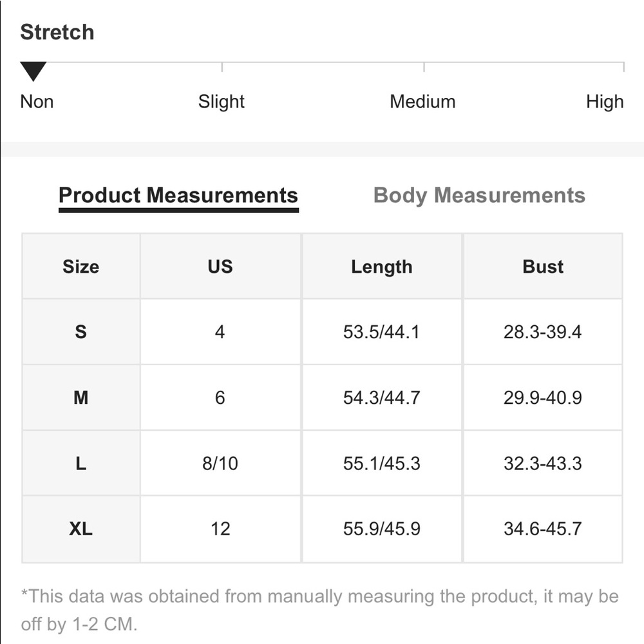Click the Medium stretch label
This screenshot has width=644, height=644.
[422, 102]
